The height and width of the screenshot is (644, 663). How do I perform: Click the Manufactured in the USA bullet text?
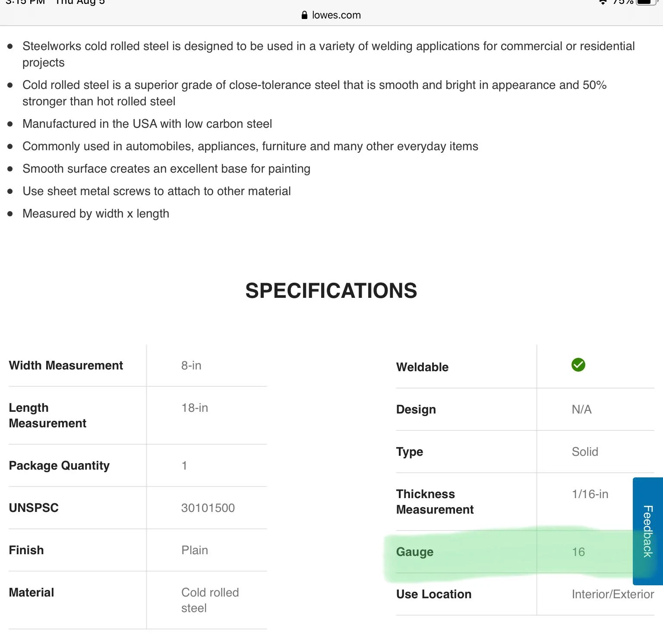click(x=147, y=124)
